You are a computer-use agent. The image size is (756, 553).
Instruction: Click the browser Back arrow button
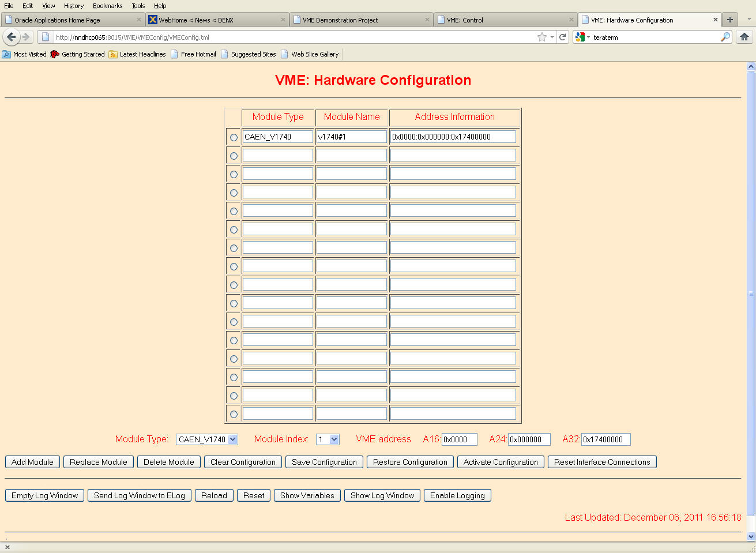tap(11, 37)
